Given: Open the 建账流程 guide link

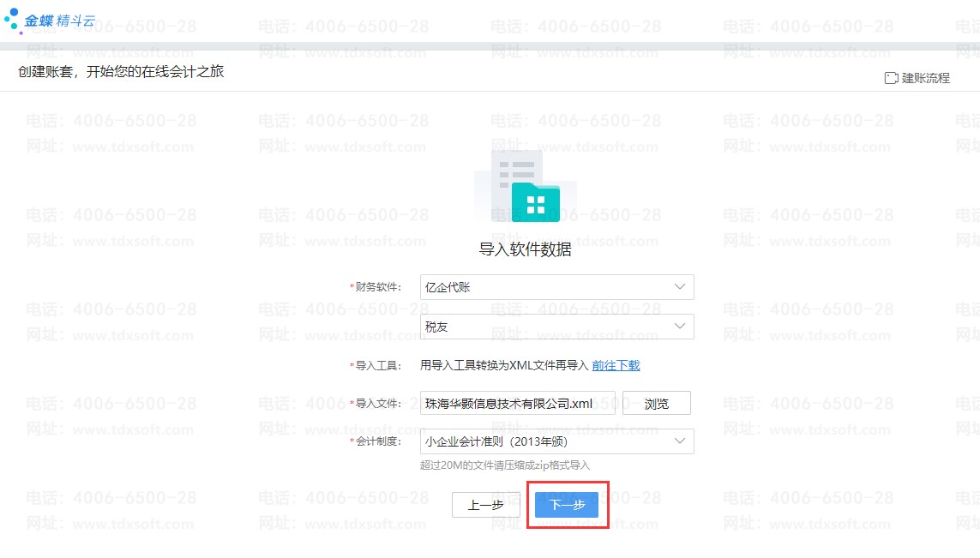Looking at the screenshot, I should (925, 78).
